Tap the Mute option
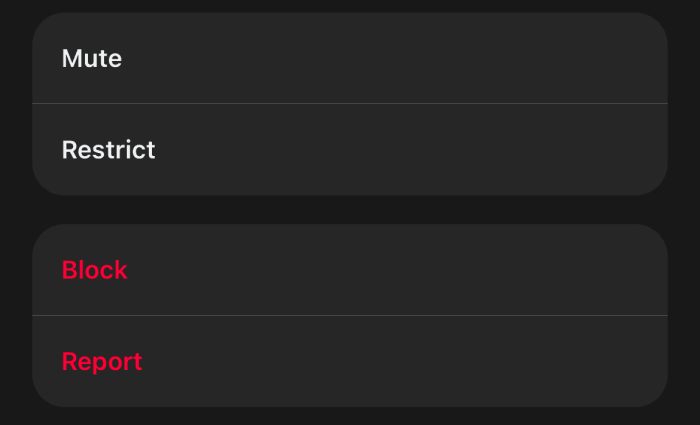This screenshot has height=425, width=700. (x=92, y=58)
